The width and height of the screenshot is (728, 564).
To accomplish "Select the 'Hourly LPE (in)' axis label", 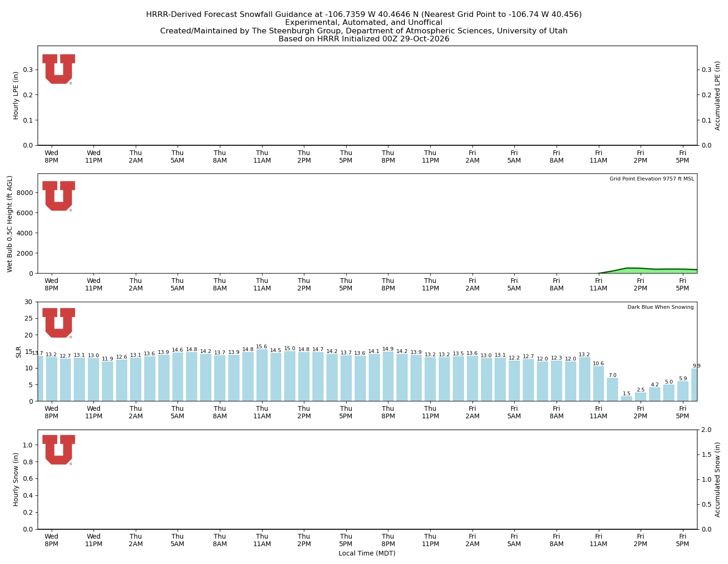I will point(16,95).
